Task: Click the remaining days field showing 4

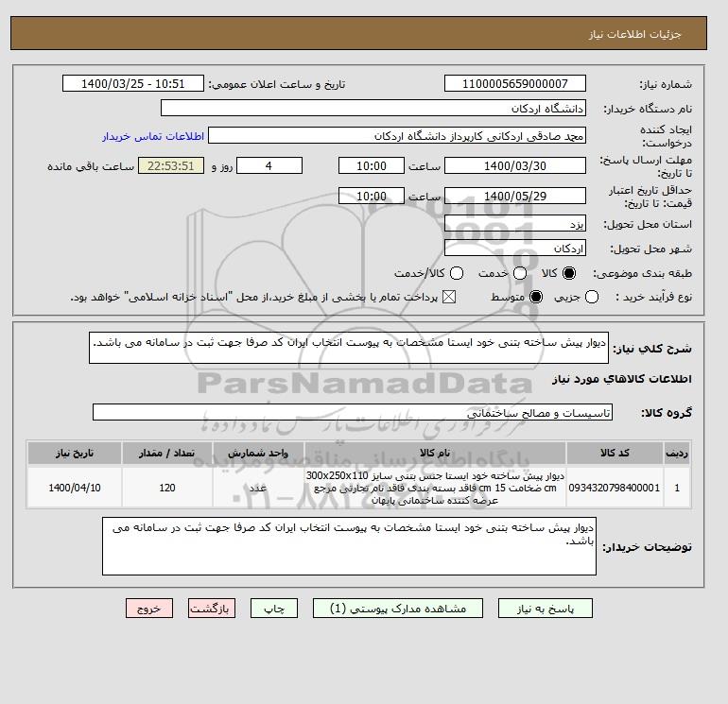Action: (269, 165)
